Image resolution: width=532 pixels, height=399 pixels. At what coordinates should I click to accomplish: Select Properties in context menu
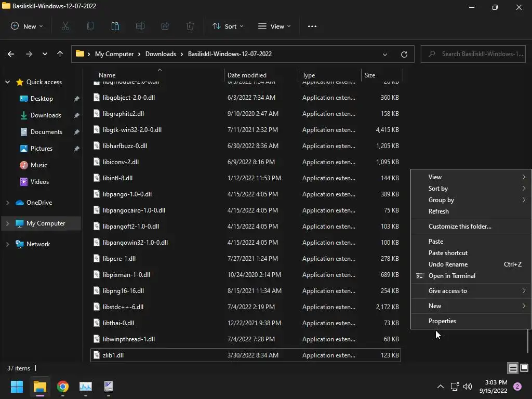click(x=471, y=321)
